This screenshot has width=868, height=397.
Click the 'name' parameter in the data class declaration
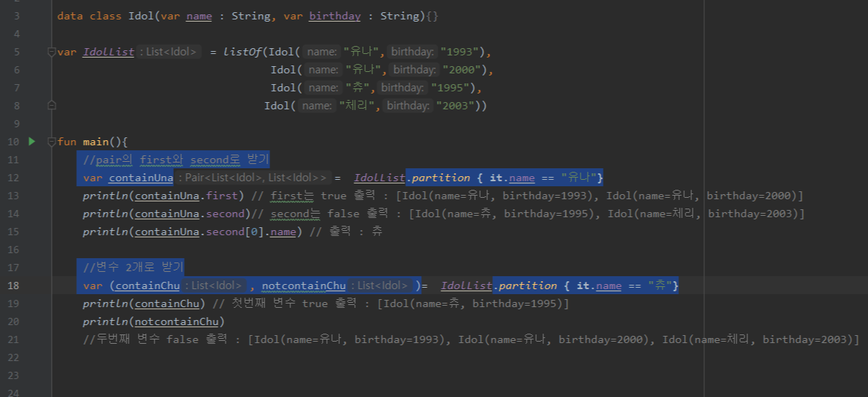pyautogui.click(x=199, y=16)
